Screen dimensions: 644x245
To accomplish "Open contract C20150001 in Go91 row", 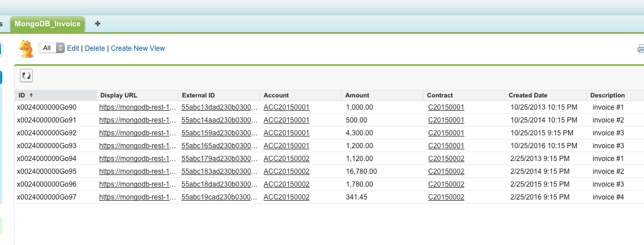I will tap(446, 120).
